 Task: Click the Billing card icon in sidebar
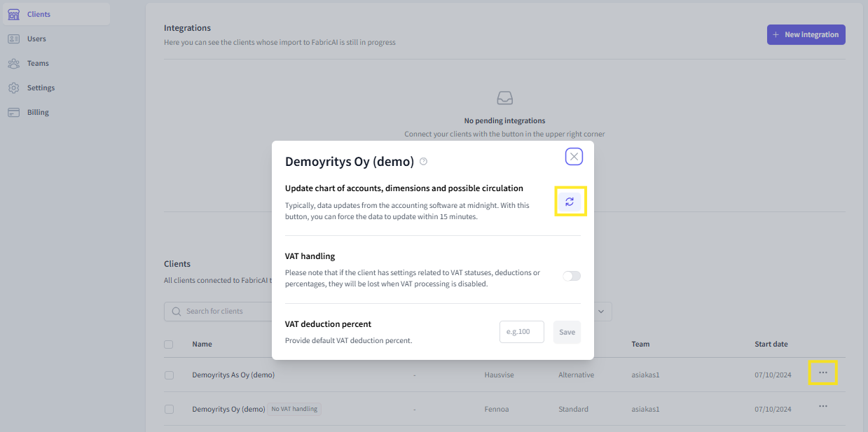13,112
